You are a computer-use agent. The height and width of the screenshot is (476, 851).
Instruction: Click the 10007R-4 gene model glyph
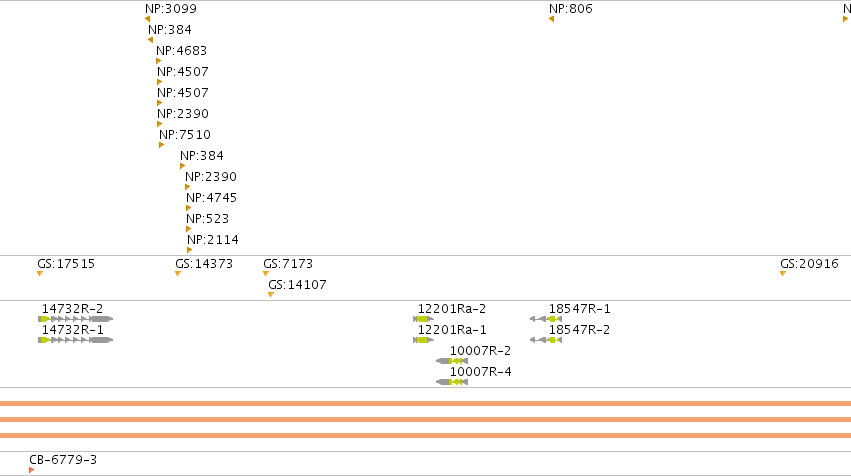point(452,382)
